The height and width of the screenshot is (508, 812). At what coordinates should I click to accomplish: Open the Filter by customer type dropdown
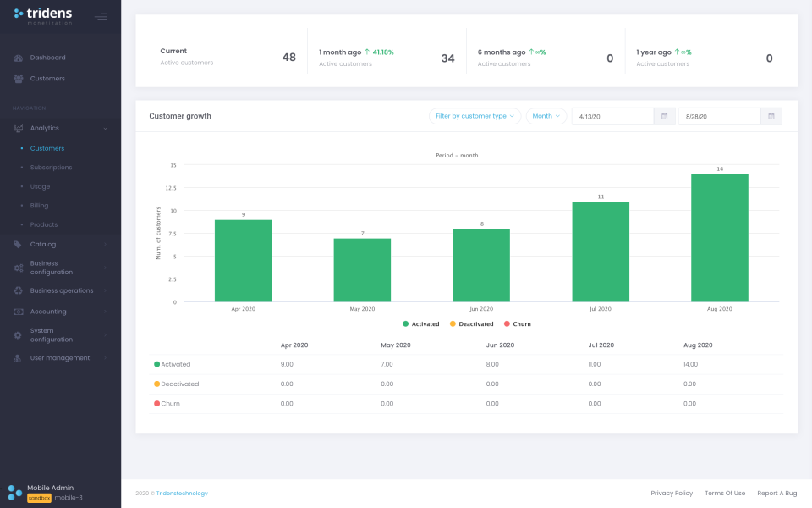point(475,116)
